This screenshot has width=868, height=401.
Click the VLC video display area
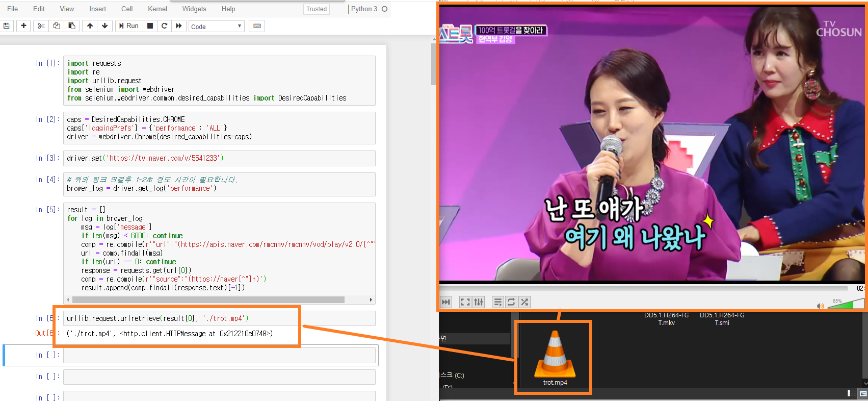coord(652,143)
